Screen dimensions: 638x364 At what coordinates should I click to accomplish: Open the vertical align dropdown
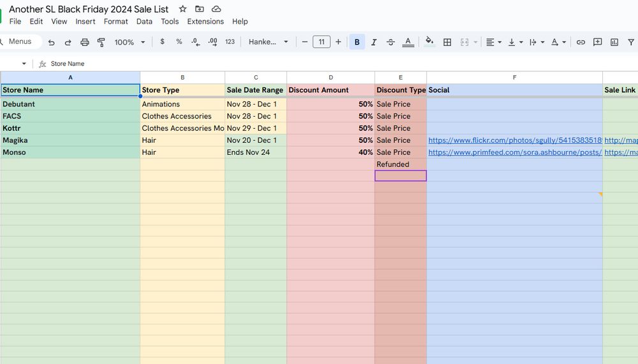point(515,42)
